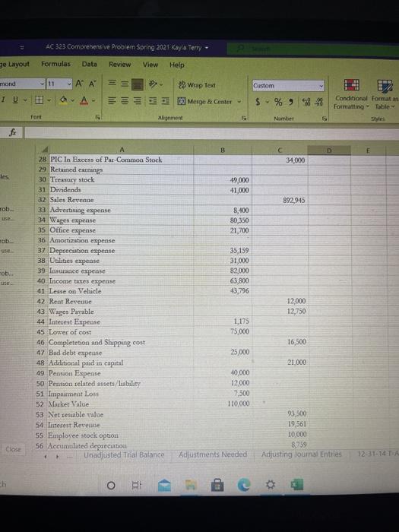The width and height of the screenshot is (399, 532).
Task: Open the Borders dropdown arrow
Action: coord(49,100)
